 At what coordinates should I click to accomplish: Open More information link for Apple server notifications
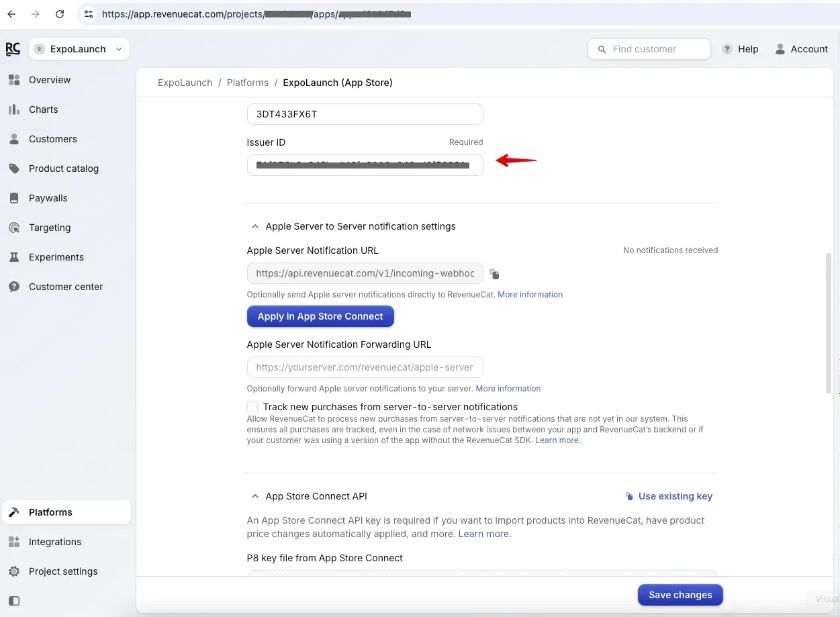point(530,295)
